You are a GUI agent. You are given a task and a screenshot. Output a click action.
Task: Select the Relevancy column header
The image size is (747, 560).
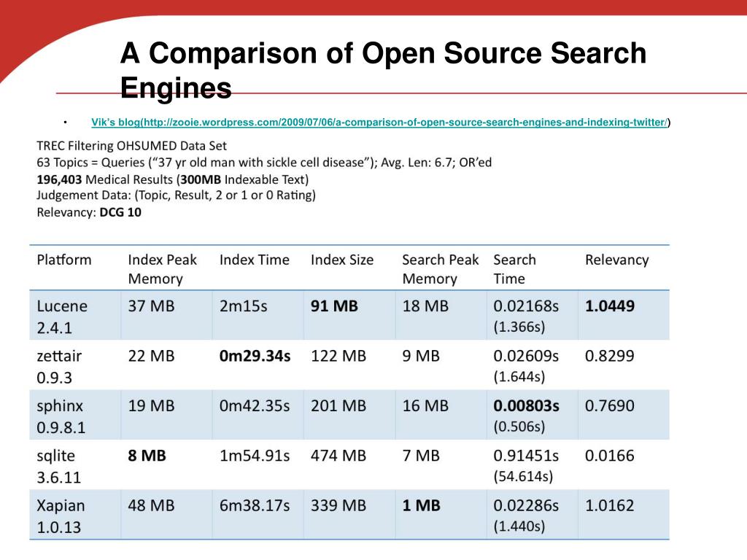[616, 260]
